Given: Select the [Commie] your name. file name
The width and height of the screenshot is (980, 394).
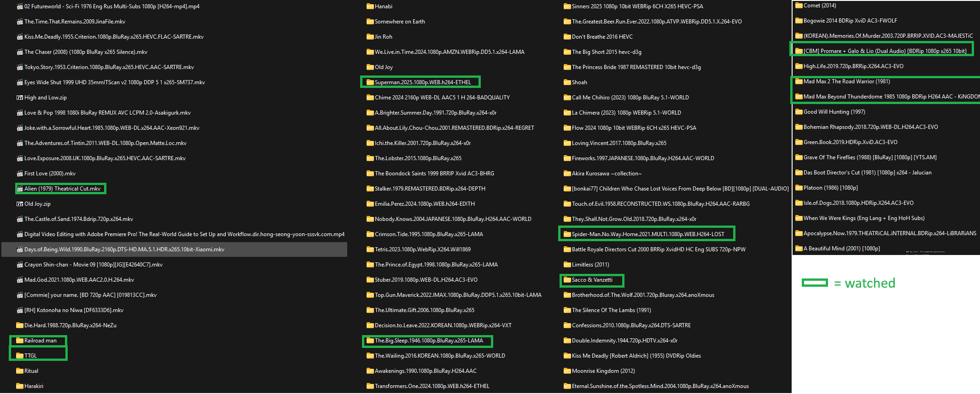Looking at the screenshot, I should tap(90, 295).
